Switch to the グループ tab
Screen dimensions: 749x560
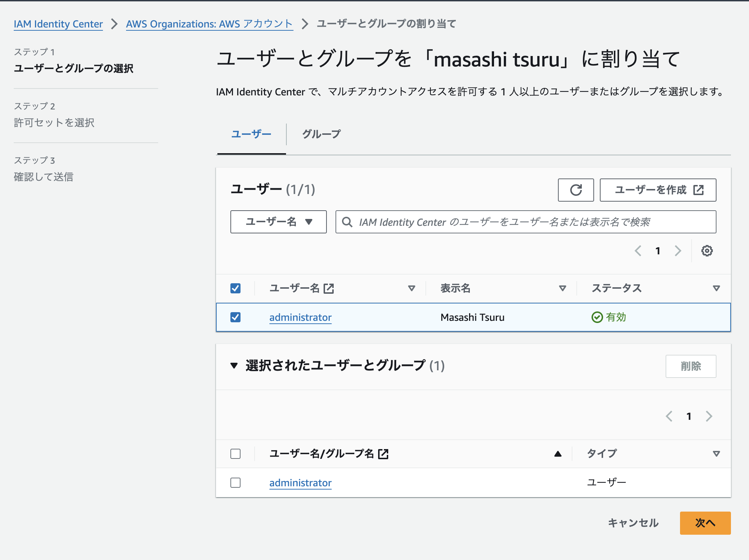coord(321,134)
